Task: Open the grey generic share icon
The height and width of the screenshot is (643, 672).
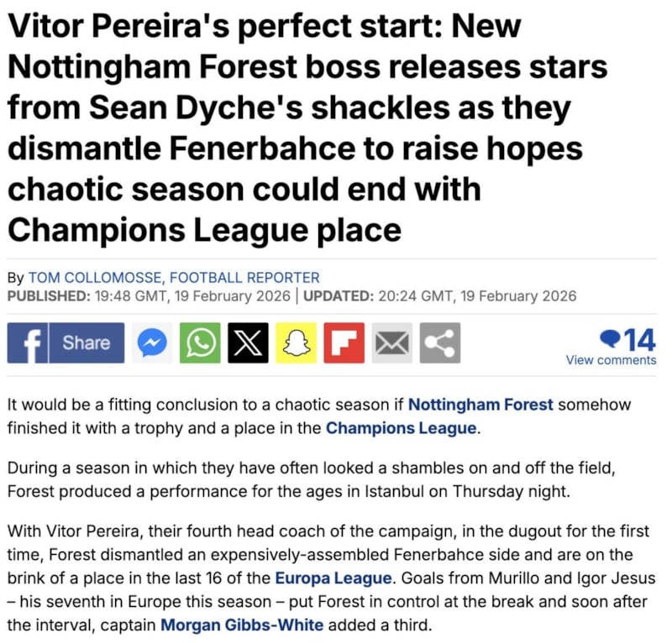Action: point(439,342)
